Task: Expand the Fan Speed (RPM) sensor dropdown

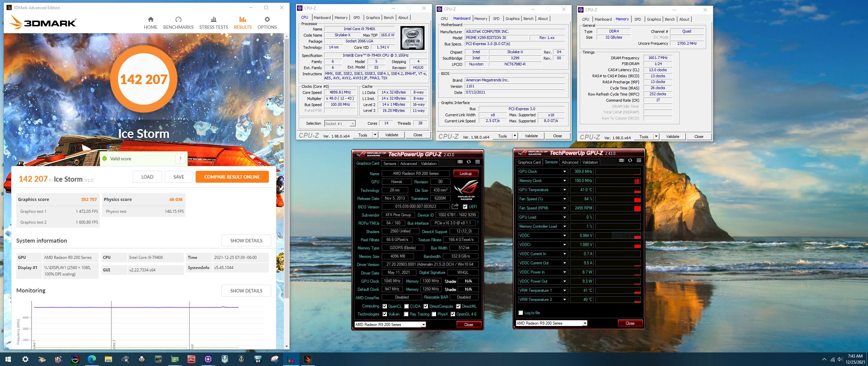Action: point(565,208)
